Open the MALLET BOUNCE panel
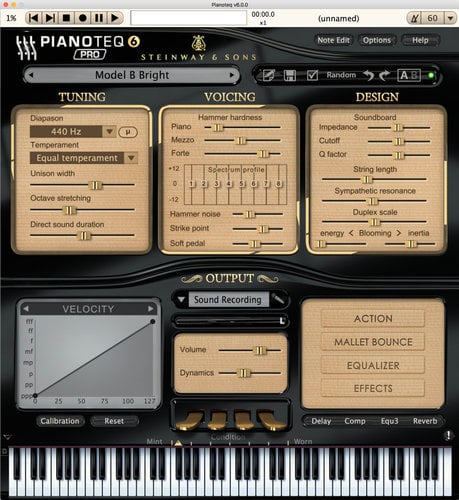 click(x=373, y=342)
